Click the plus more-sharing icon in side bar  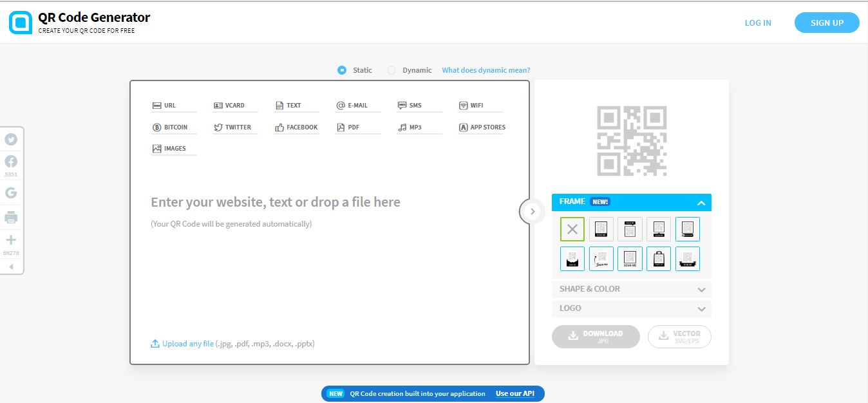pos(11,240)
